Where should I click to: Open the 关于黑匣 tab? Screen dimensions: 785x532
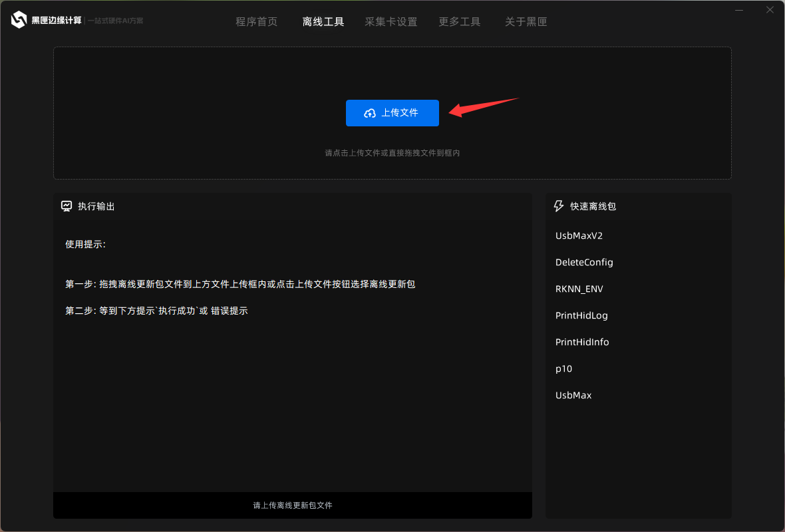pyautogui.click(x=526, y=21)
